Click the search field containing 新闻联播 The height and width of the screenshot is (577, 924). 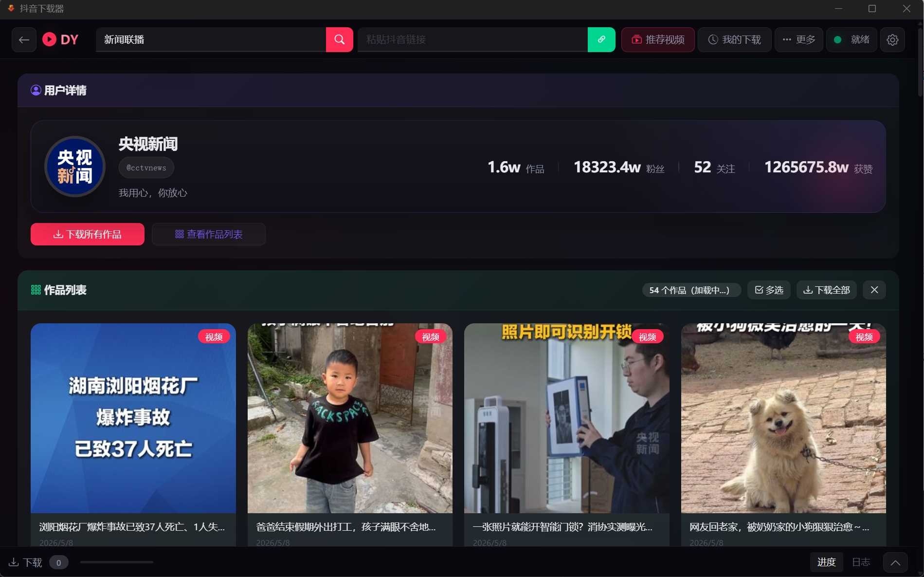pyautogui.click(x=211, y=39)
